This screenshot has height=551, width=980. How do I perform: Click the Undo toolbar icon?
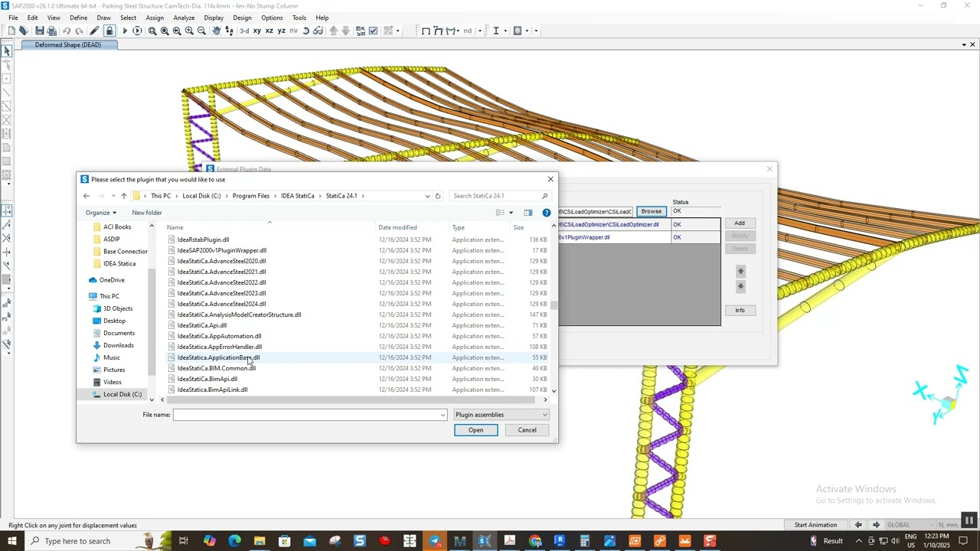pos(67,31)
